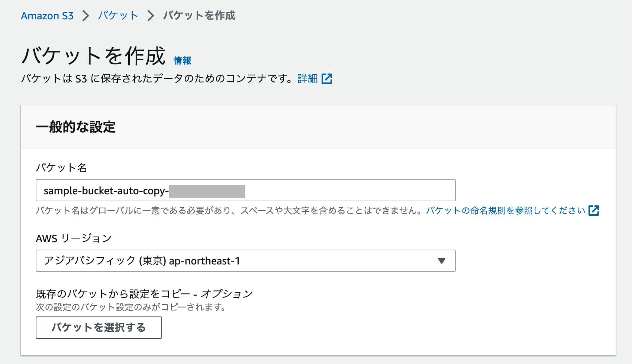This screenshot has width=632, height=364.
Task: Click the バケット名 label above the input
Action: click(x=62, y=168)
